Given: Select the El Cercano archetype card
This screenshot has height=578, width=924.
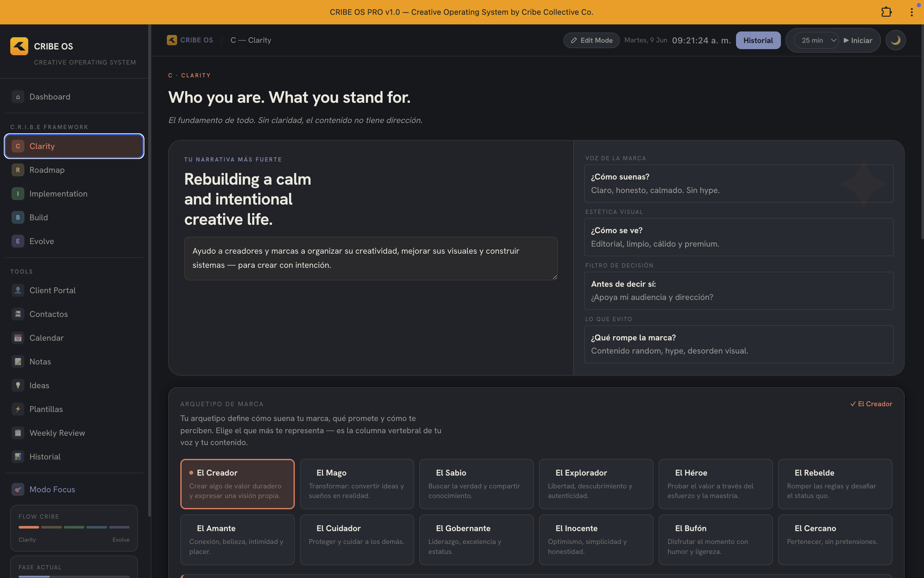Looking at the screenshot, I should click(835, 540).
